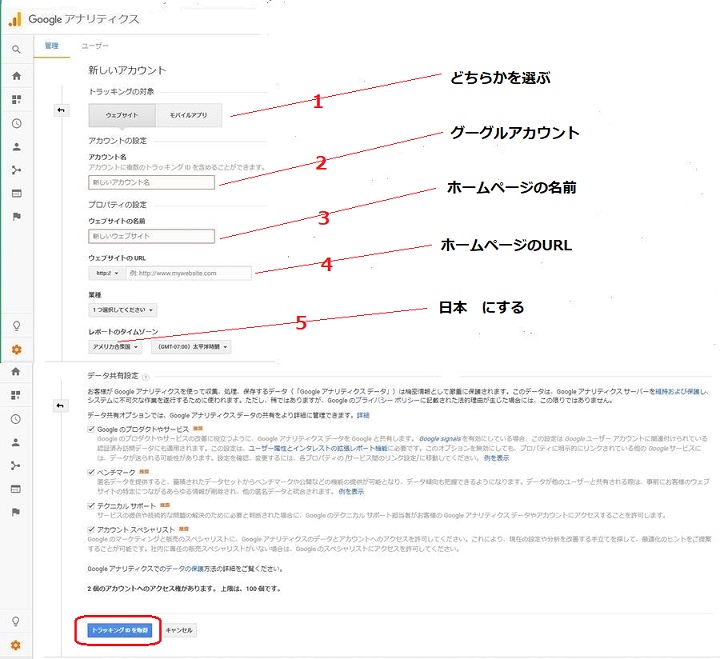
Task: Open Audience person icon beside the Google products checkbox
Action: click(x=16, y=443)
